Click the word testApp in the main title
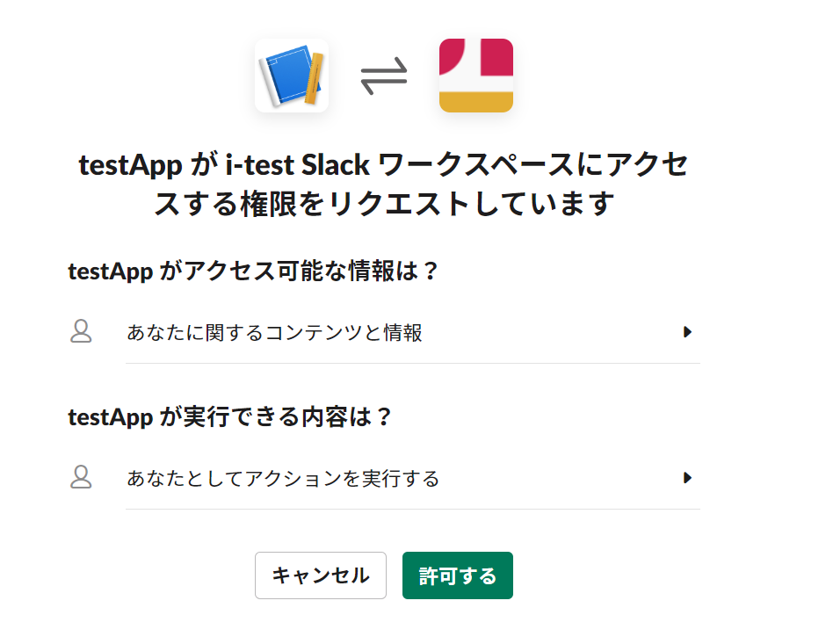 tap(130, 165)
